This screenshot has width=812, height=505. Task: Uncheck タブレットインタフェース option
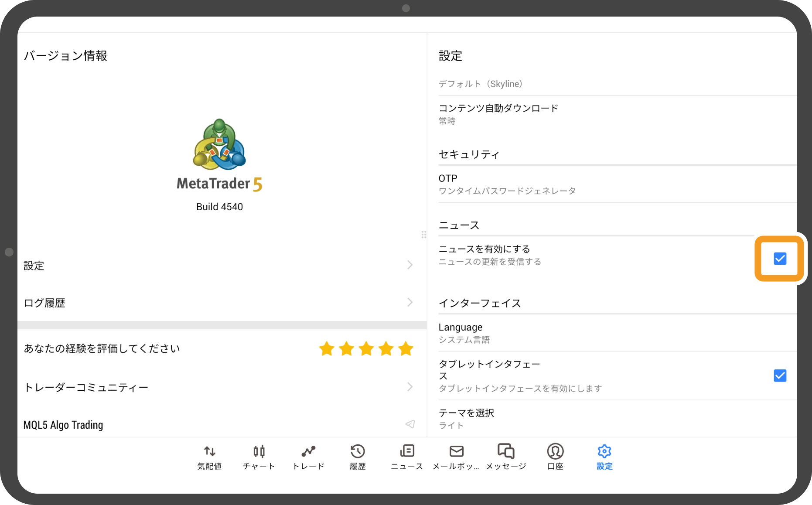[x=780, y=375]
